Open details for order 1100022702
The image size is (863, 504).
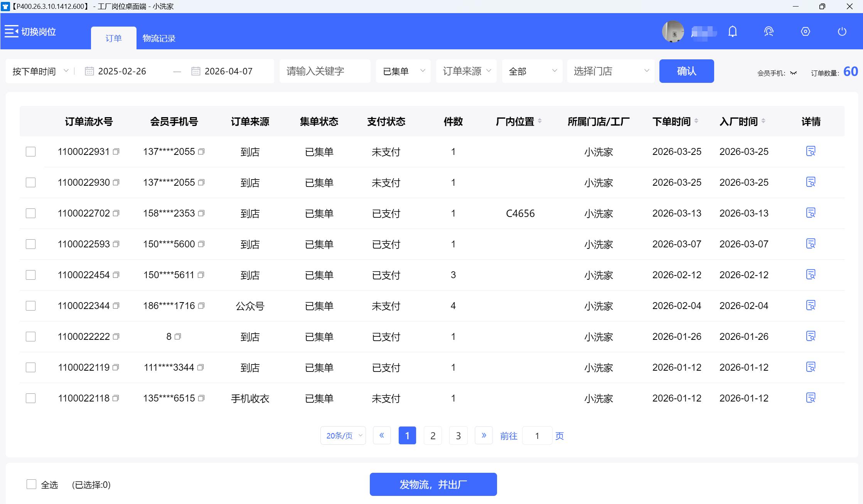click(811, 213)
